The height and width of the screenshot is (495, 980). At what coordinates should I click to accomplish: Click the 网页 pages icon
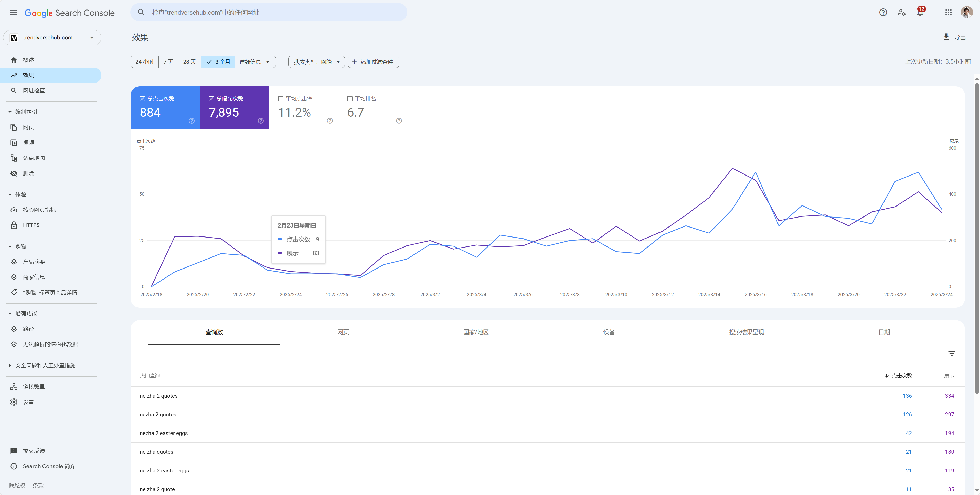(14, 127)
